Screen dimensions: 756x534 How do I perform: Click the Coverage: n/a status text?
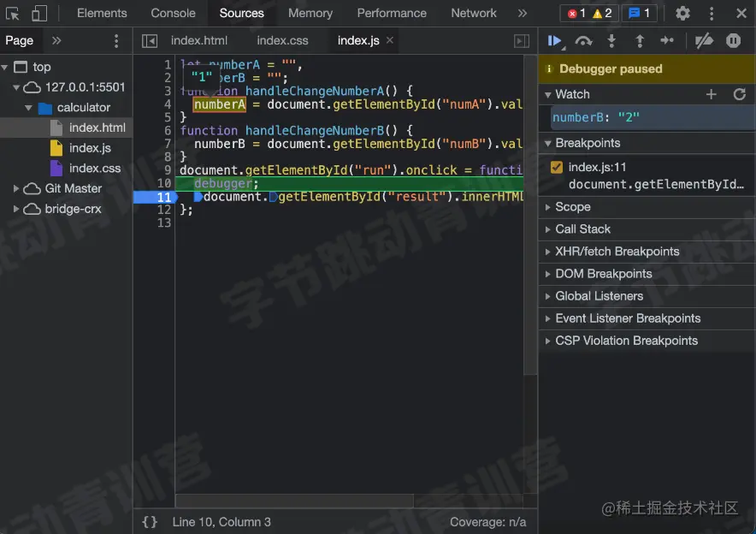[488, 522]
